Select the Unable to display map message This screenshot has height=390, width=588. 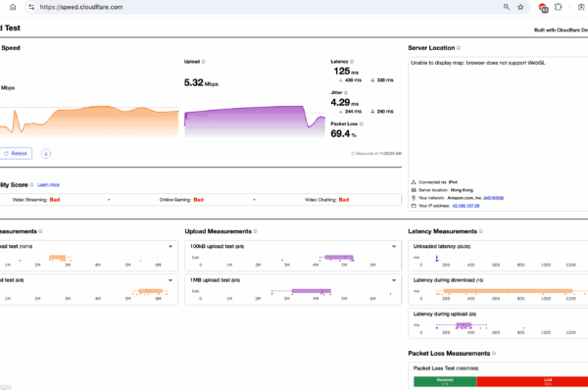[x=478, y=63]
